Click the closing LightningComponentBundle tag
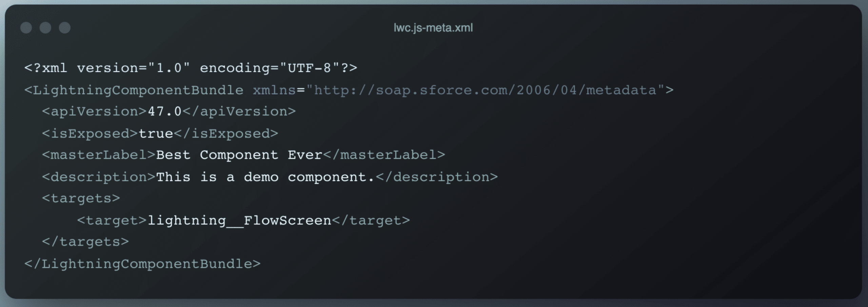868x307 pixels. tap(142, 264)
